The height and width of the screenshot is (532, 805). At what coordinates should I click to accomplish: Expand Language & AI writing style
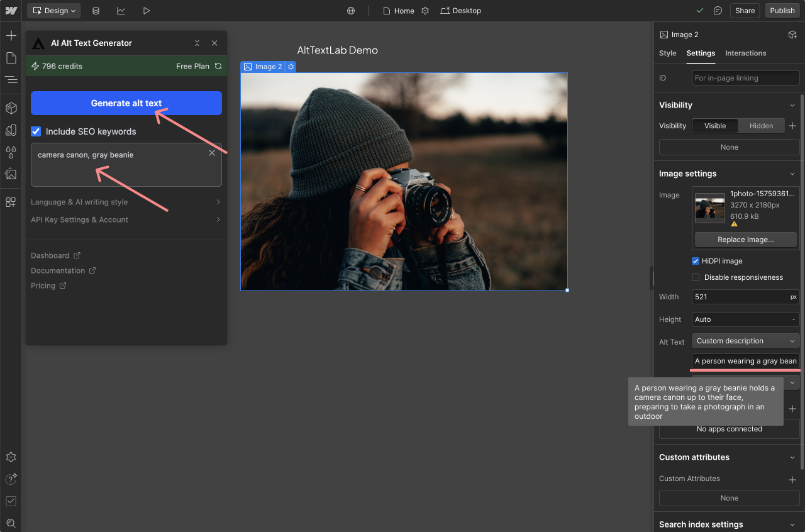coord(126,202)
